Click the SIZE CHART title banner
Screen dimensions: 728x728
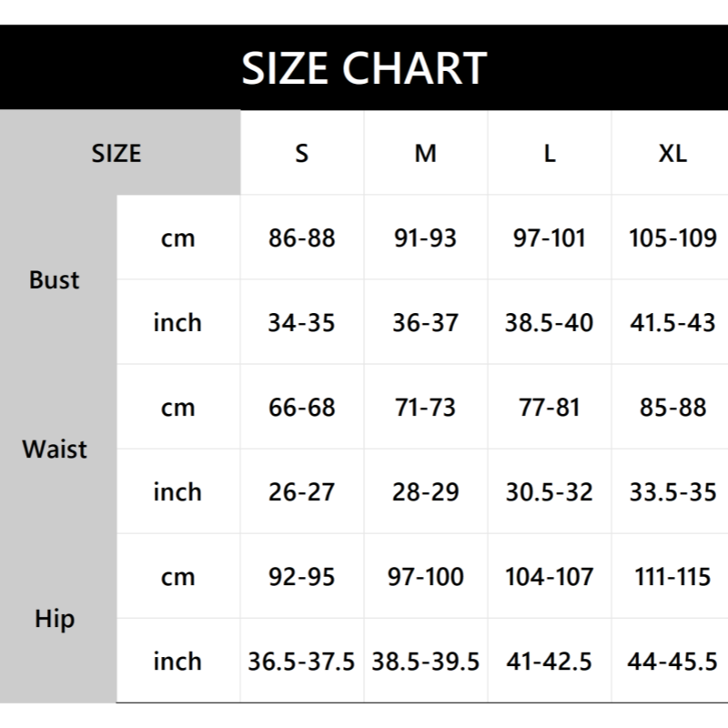click(364, 68)
